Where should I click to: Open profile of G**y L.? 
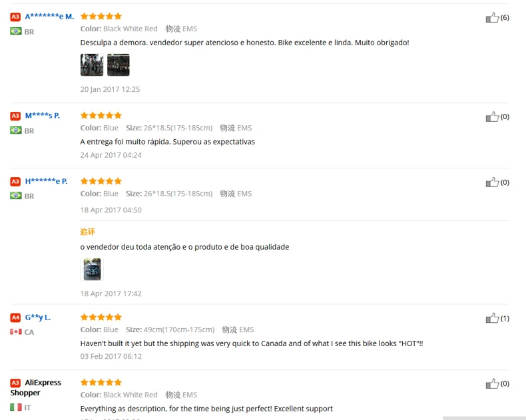tap(38, 317)
